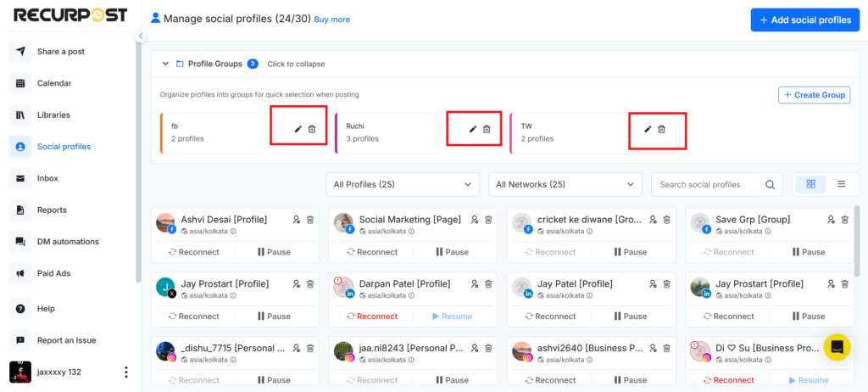Reconnect Ashvi Desai profile

pos(194,252)
